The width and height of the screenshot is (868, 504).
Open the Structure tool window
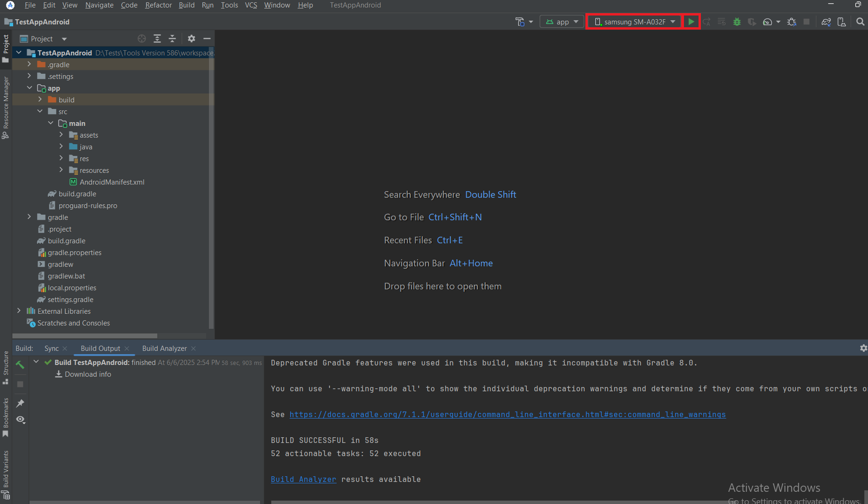(6, 368)
